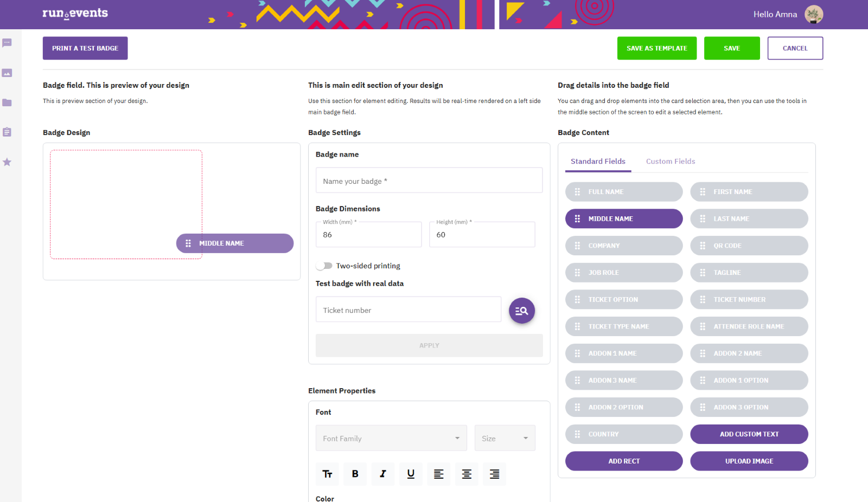Align element text to center

467,474
